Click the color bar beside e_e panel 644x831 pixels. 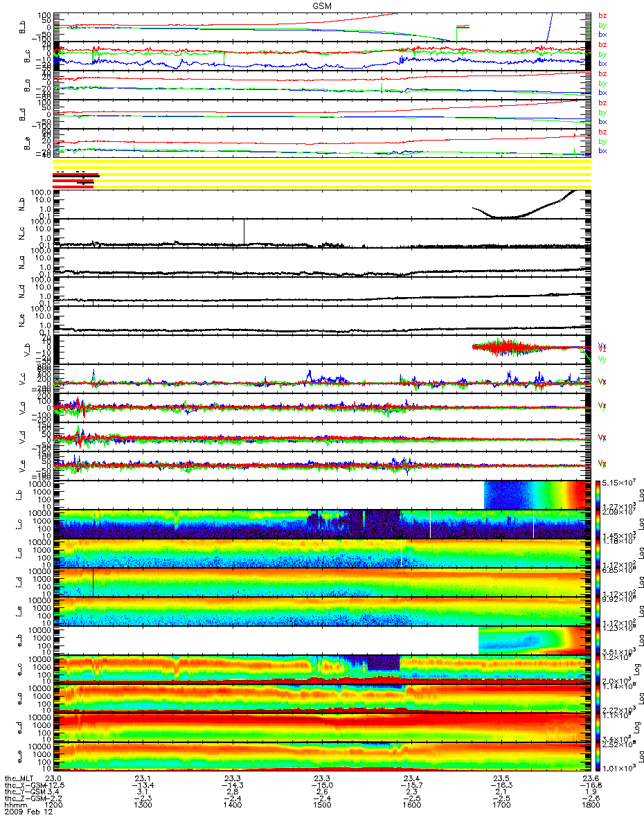click(599, 756)
